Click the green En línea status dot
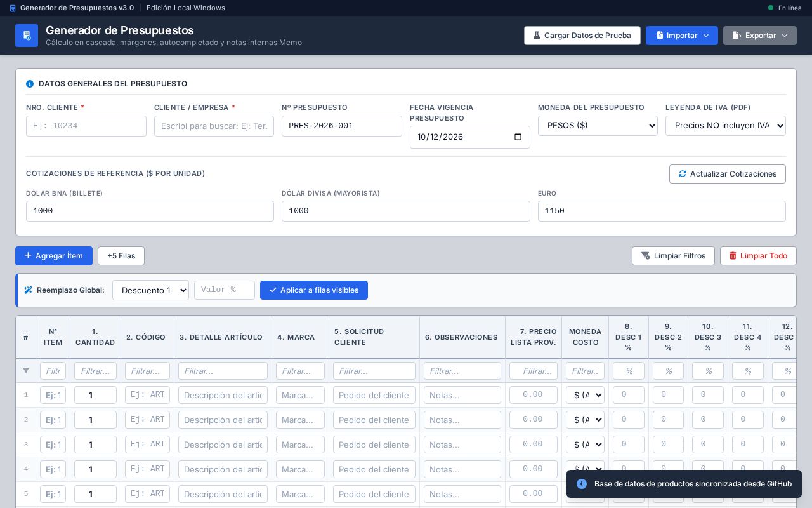The height and width of the screenshot is (508, 812). (x=771, y=8)
